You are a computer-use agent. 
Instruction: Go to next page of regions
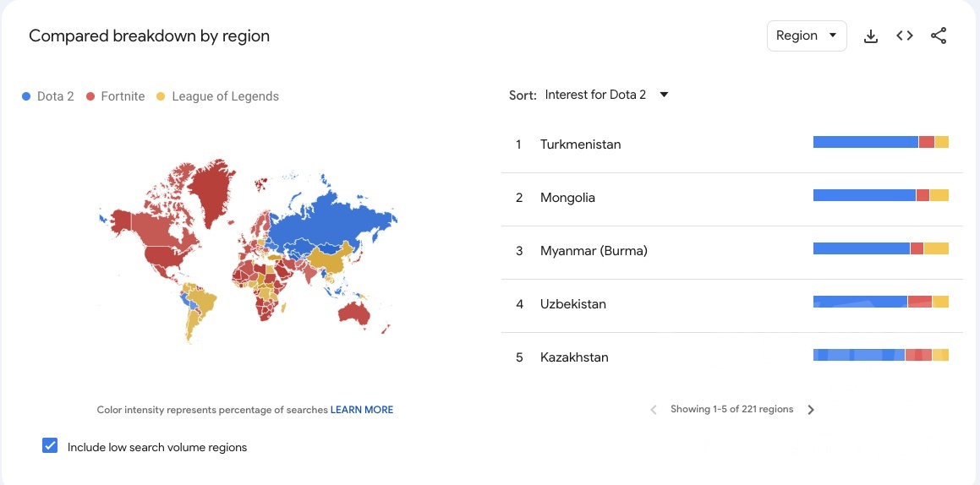pyautogui.click(x=811, y=410)
